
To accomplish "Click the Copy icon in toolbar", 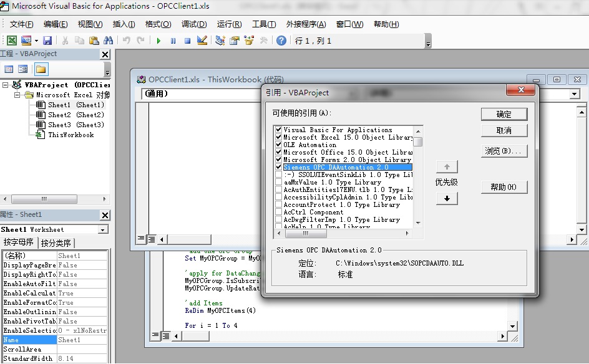I will coord(79,41).
